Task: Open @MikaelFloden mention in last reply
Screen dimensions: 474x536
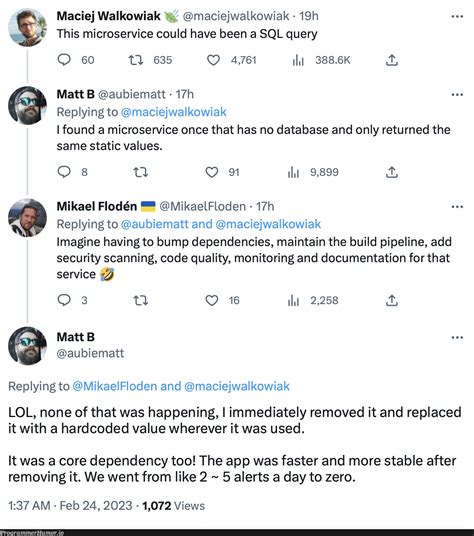Action: pyautogui.click(x=114, y=386)
